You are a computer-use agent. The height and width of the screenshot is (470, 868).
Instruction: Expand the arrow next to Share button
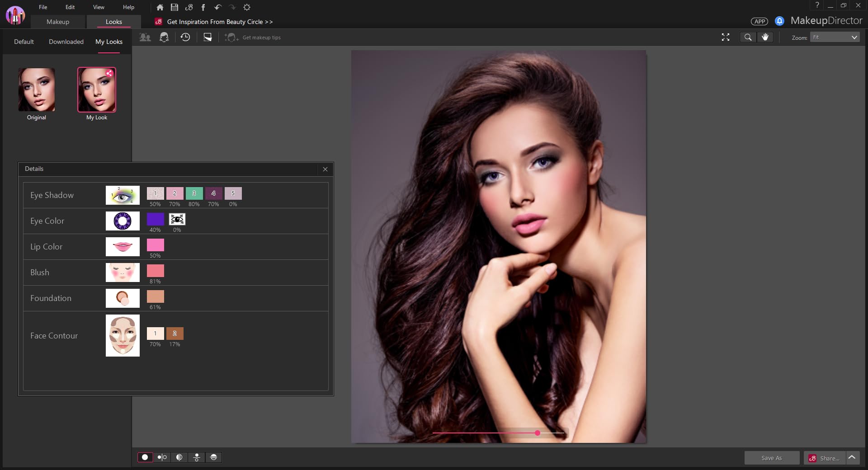[x=852, y=457]
